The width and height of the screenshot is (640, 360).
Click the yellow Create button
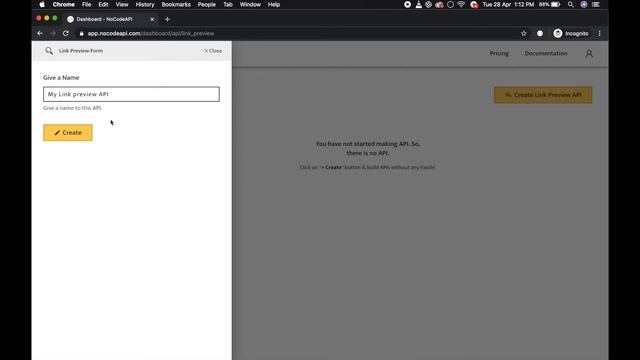click(68, 133)
